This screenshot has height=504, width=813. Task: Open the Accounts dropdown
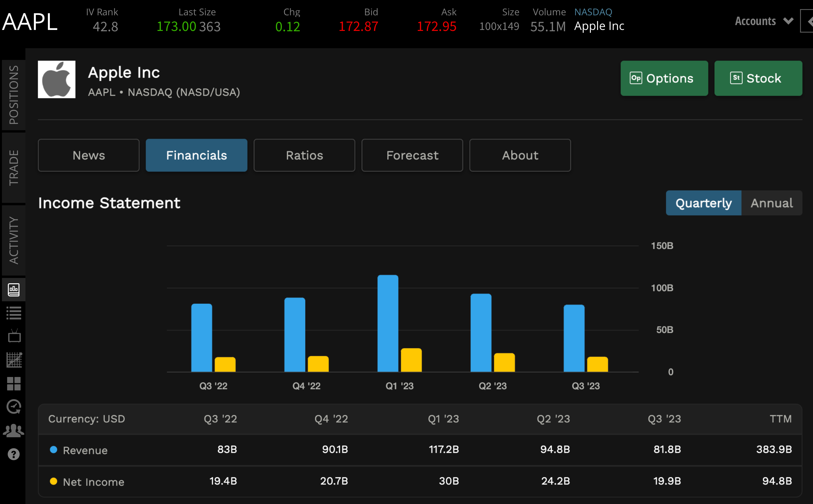point(763,21)
